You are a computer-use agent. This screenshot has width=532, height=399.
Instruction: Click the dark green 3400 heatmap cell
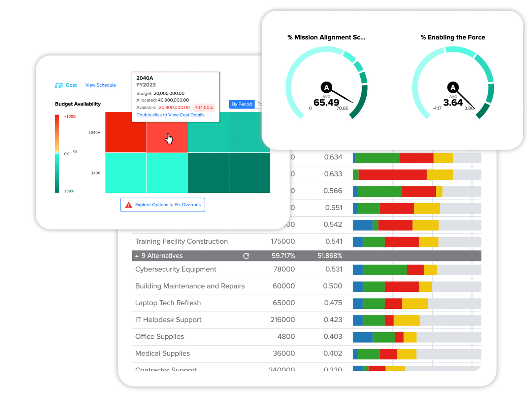pyautogui.click(x=208, y=173)
